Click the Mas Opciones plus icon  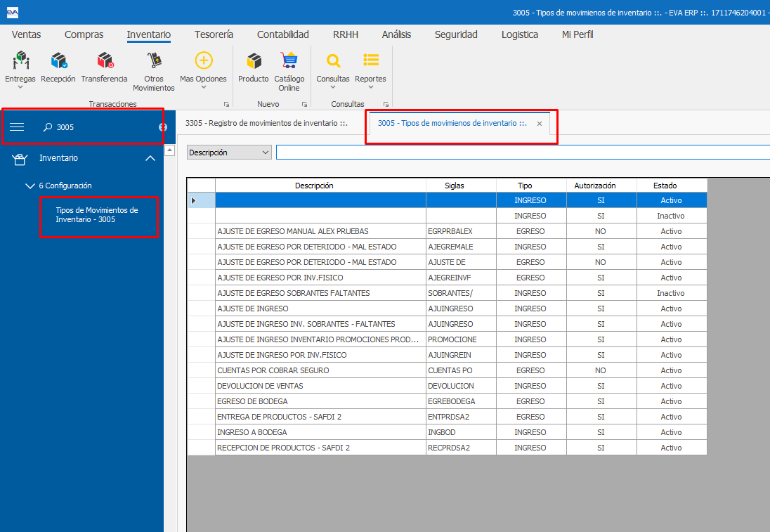(x=203, y=61)
